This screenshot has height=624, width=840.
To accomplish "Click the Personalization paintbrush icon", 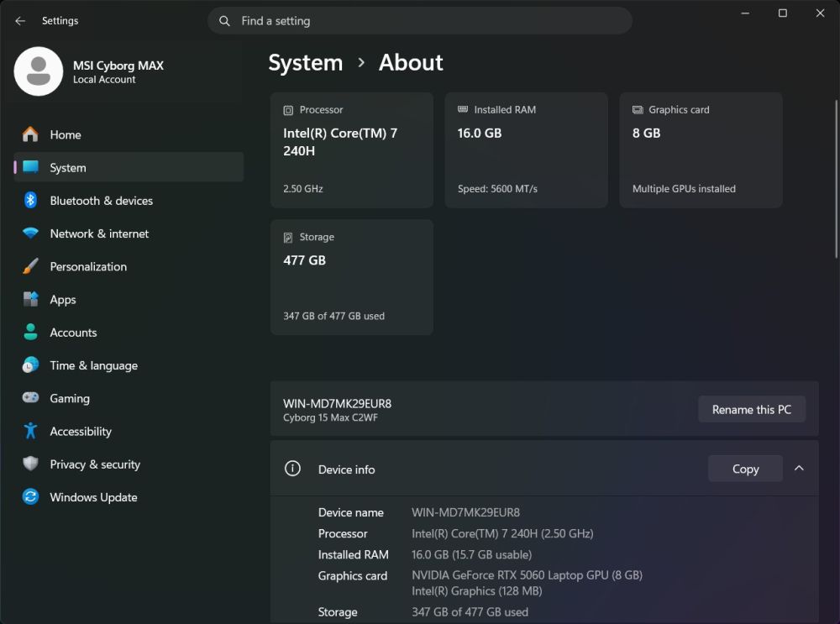I will [x=30, y=266].
